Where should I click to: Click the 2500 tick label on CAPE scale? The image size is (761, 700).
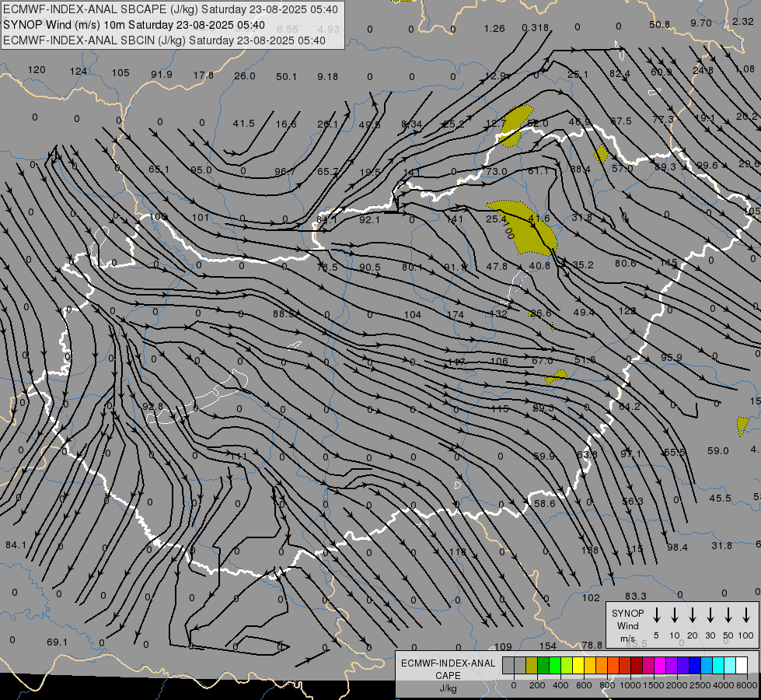tap(700, 685)
